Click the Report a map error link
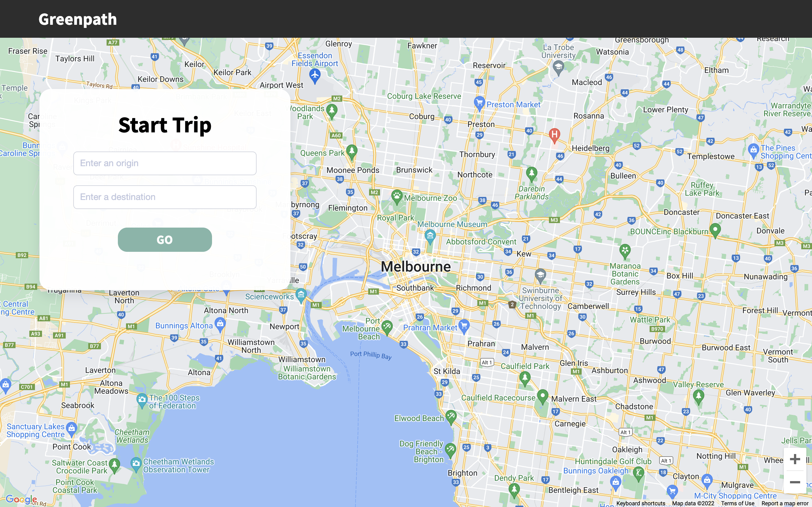The height and width of the screenshot is (507, 812). pyautogui.click(x=784, y=503)
